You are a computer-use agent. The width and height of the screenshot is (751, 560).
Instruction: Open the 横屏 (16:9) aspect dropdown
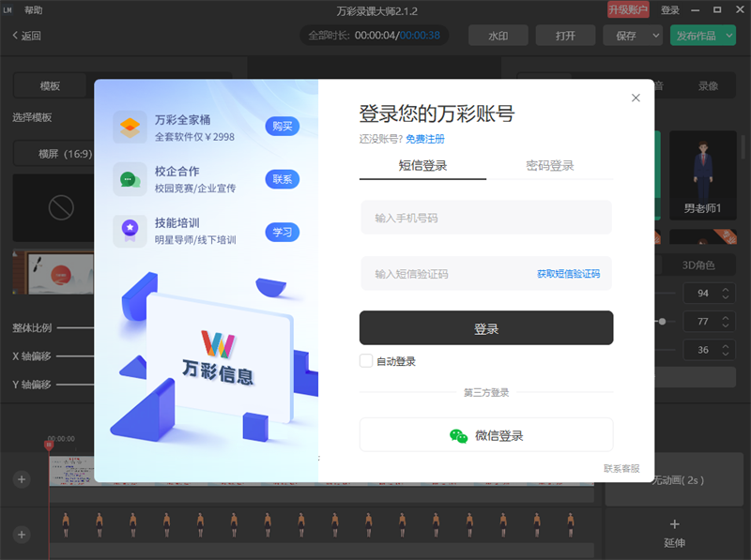54,154
